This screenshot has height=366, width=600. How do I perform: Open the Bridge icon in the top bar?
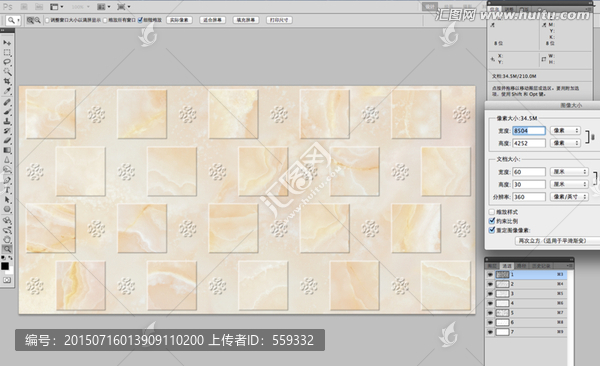coord(24,7)
